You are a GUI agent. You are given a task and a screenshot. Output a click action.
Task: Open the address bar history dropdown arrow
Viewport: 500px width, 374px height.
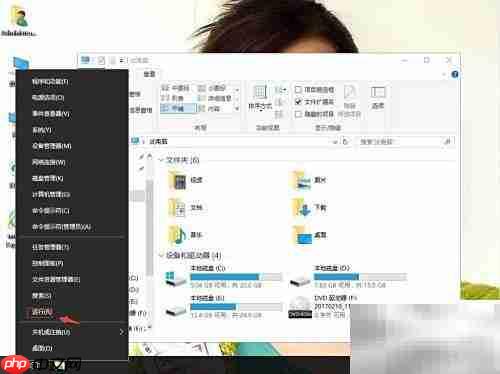pos(335,142)
